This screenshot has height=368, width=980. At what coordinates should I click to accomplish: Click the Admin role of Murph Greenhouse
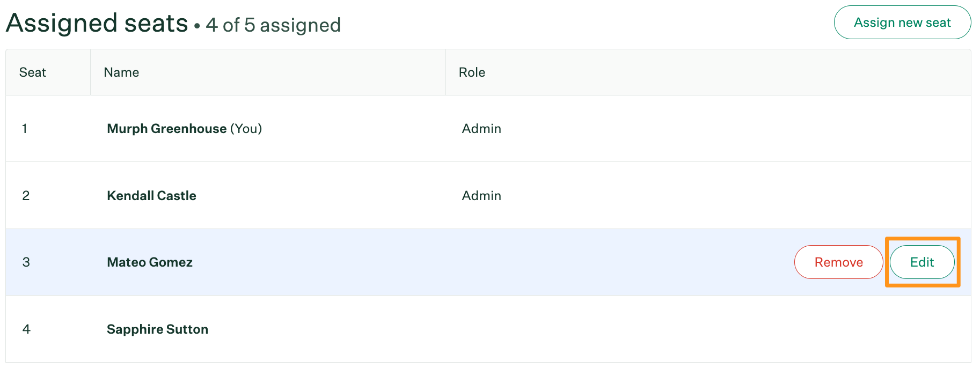(481, 129)
